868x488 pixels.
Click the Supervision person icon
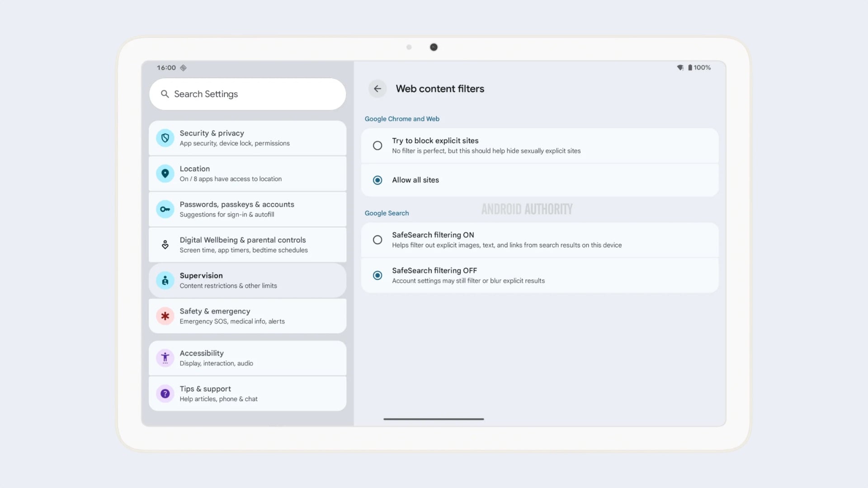tap(165, 281)
